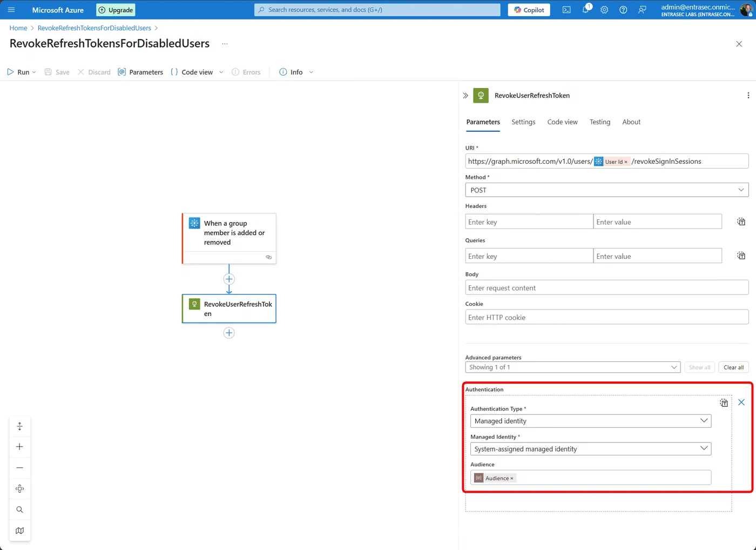The height and width of the screenshot is (550, 756).
Task: Focus the Azure search resources box
Action: [377, 10]
